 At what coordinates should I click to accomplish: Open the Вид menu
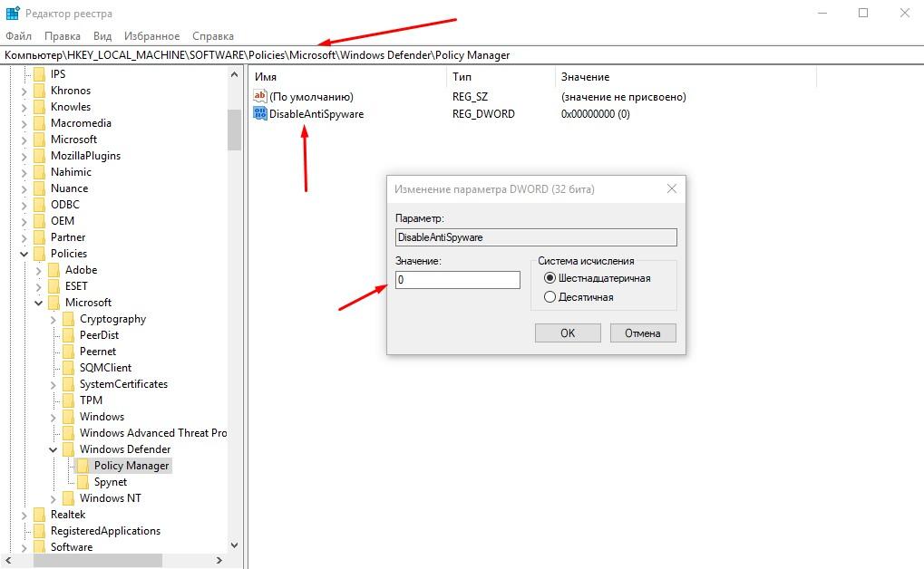click(102, 36)
